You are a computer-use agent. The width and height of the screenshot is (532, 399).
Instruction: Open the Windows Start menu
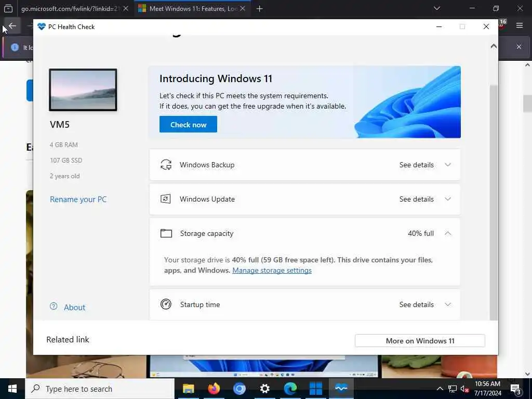(x=12, y=389)
